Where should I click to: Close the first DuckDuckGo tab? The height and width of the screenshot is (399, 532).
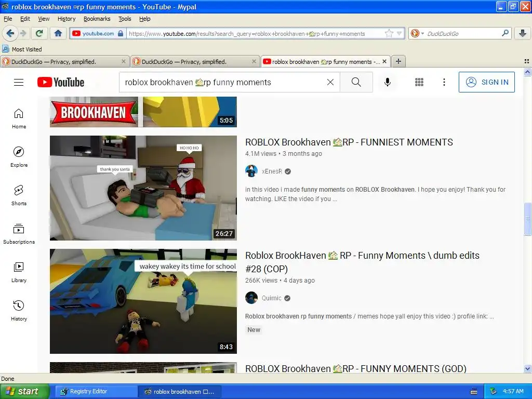124,61
